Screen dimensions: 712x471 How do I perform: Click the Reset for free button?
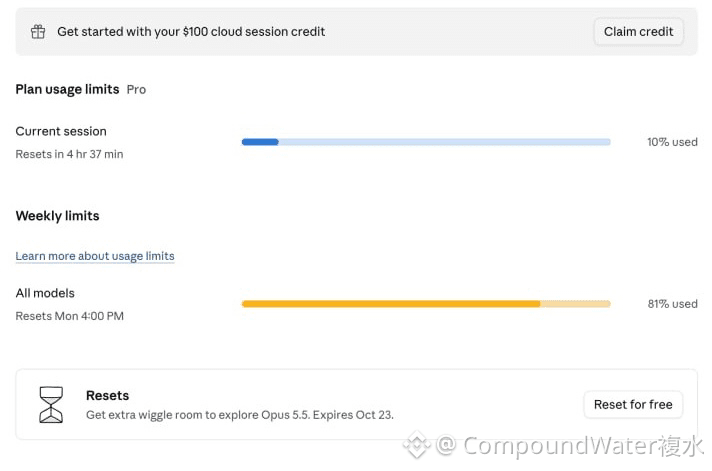tap(633, 404)
